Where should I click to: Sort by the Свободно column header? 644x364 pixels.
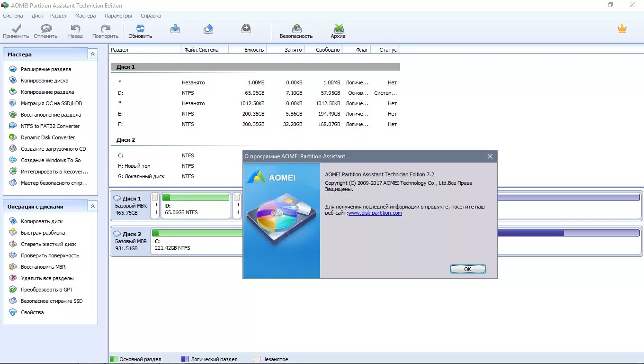[323, 49]
